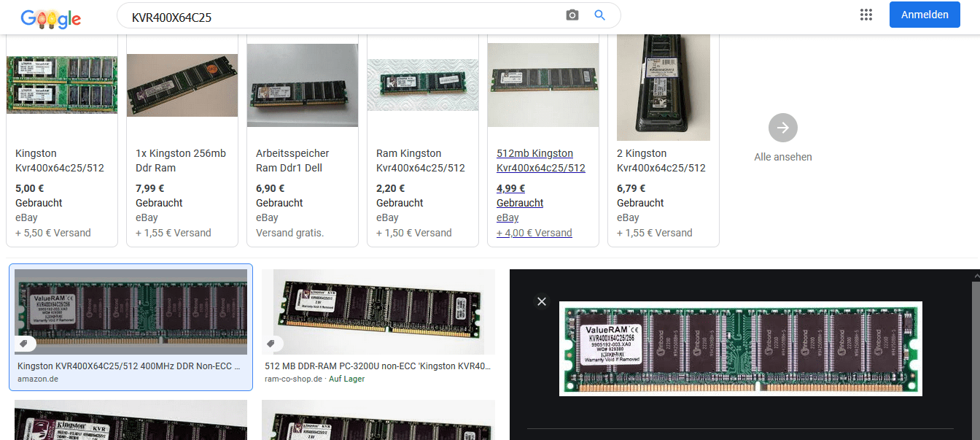This screenshot has width=980, height=440.
Task: Click the Google logo
Action: tap(50, 18)
